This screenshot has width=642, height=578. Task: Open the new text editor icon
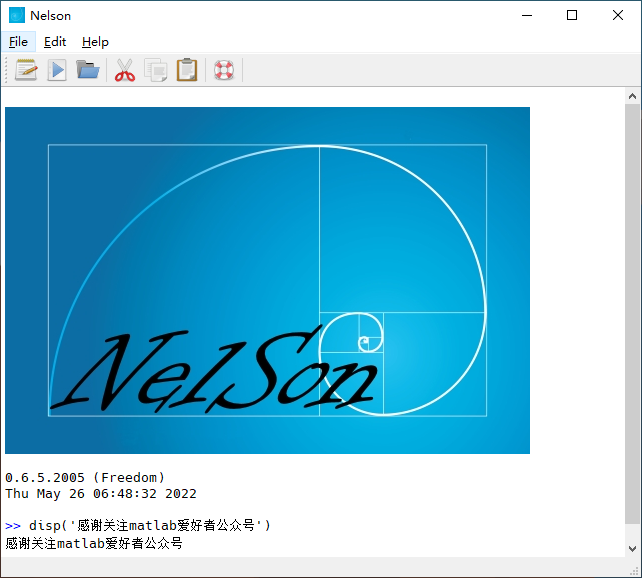(x=26, y=70)
